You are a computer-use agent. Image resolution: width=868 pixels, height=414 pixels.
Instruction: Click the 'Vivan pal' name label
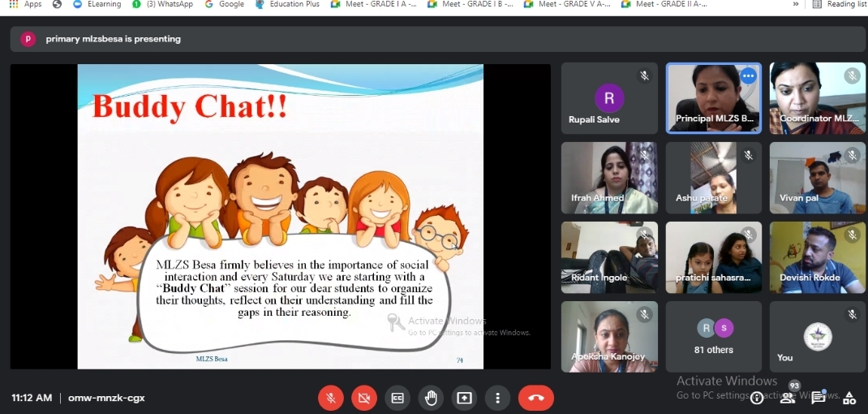(x=799, y=198)
